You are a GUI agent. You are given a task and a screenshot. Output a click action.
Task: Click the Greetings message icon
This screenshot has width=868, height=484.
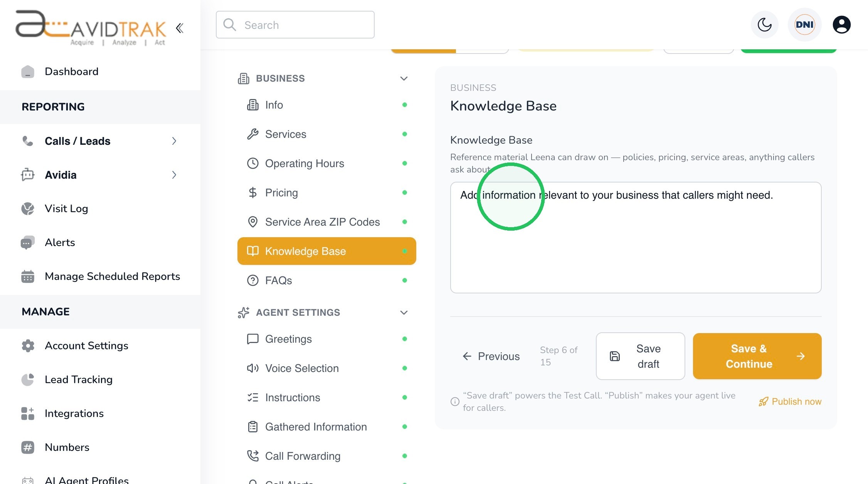coord(253,339)
